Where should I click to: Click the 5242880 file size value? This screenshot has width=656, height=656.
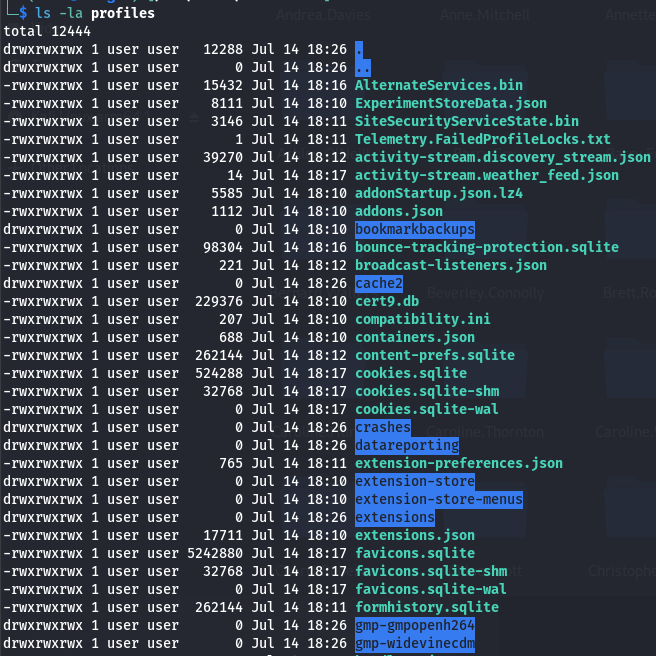coord(215,553)
